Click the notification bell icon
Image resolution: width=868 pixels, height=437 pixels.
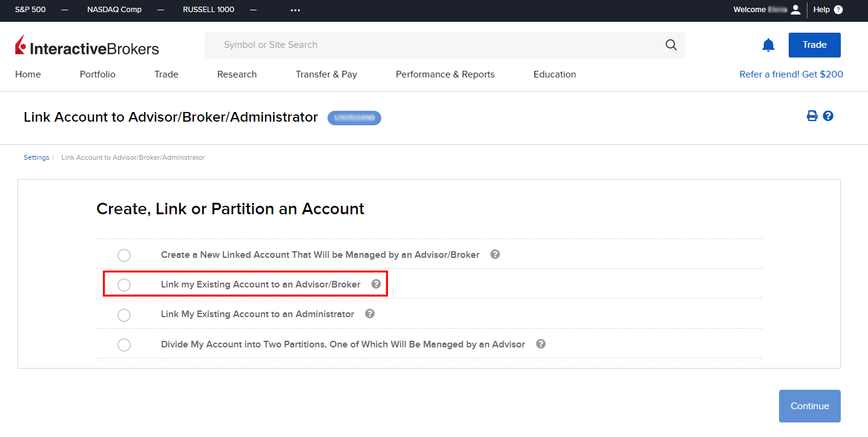[768, 45]
